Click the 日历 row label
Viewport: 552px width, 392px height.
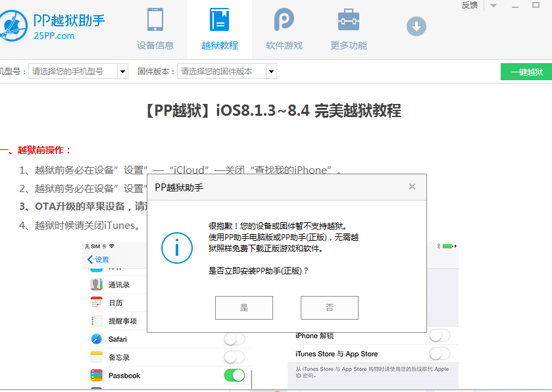coord(116,303)
